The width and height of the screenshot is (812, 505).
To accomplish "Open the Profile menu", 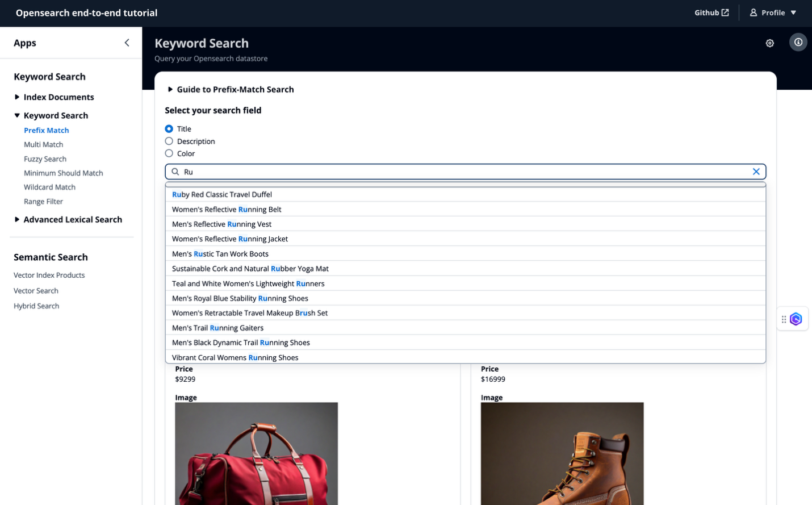I will [773, 12].
